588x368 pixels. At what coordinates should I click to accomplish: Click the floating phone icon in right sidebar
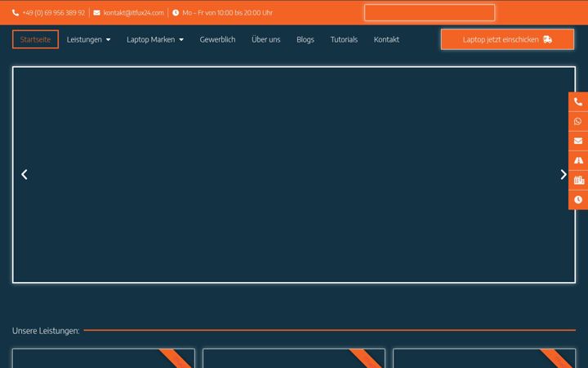pyautogui.click(x=578, y=101)
